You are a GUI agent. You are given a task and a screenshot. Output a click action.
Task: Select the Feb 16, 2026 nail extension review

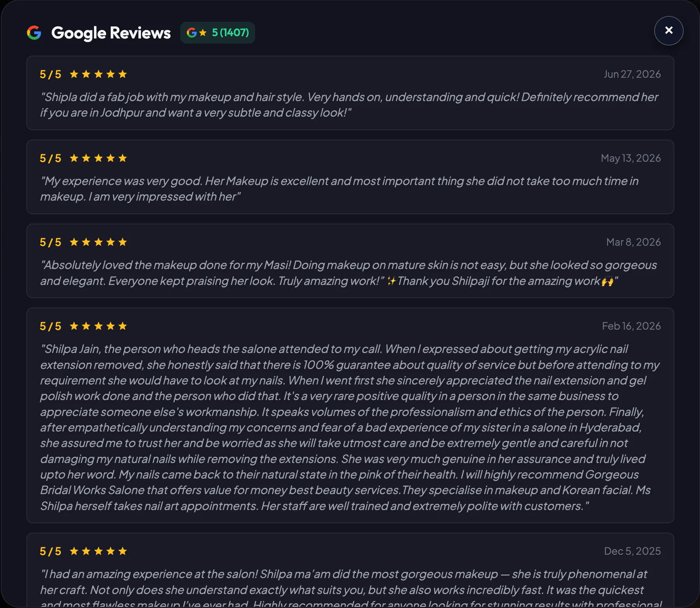click(350, 415)
